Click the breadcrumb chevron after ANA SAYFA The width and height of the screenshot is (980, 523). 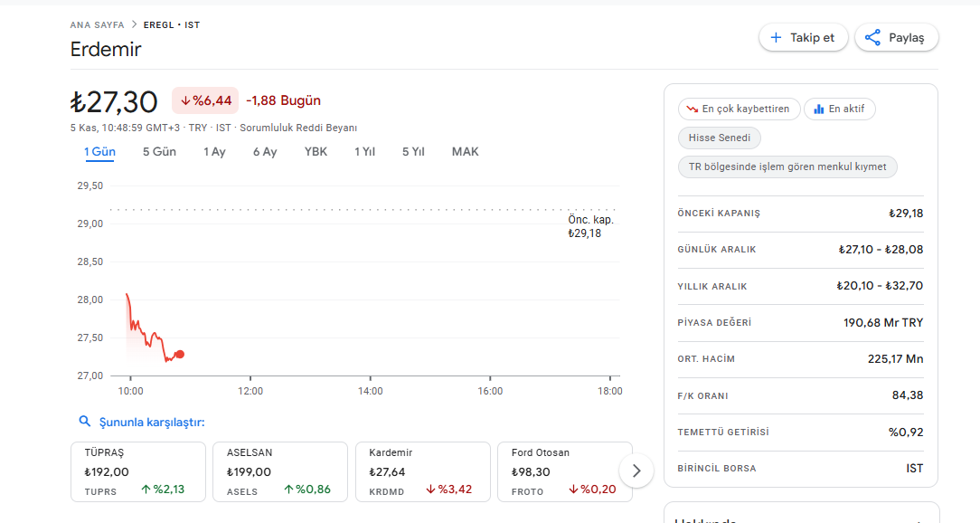pyautogui.click(x=134, y=25)
